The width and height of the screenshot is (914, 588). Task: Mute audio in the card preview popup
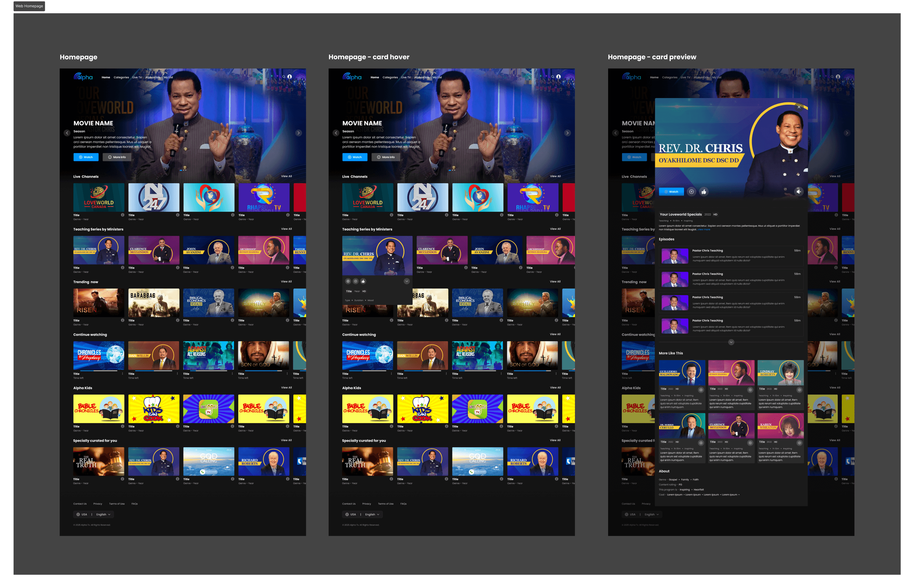coord(798,192)
